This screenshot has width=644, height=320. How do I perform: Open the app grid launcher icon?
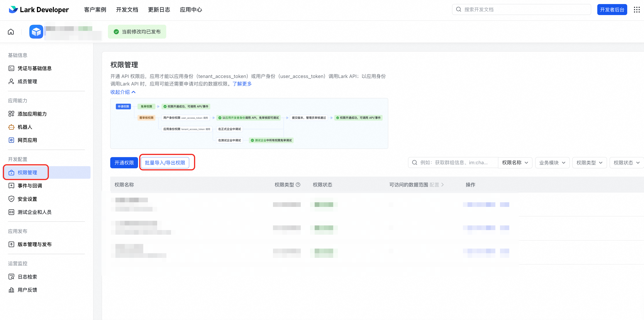(636, 10)
